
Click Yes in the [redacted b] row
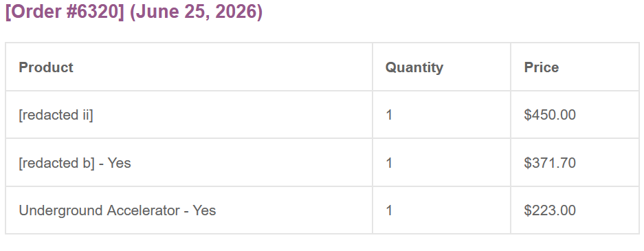(119, 163)
